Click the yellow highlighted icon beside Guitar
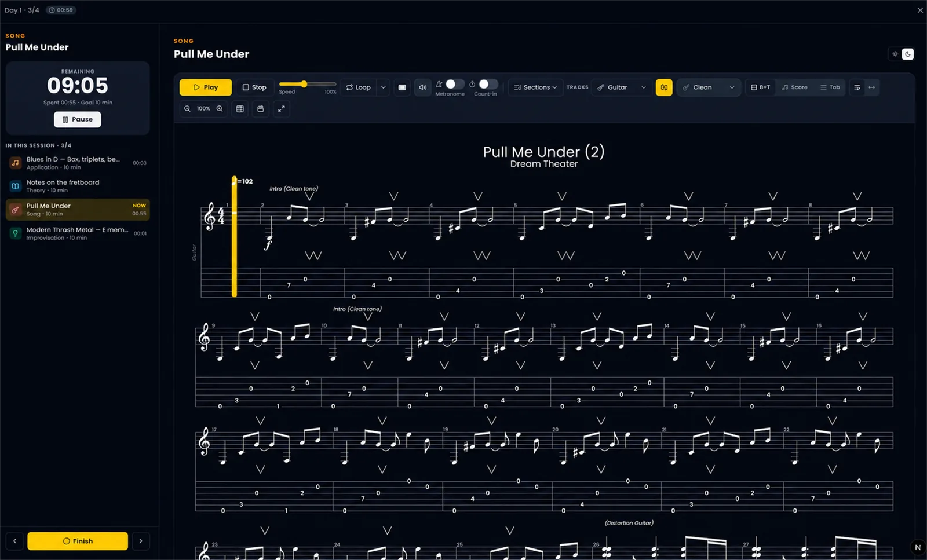The image size is (927, 560). 664,87
